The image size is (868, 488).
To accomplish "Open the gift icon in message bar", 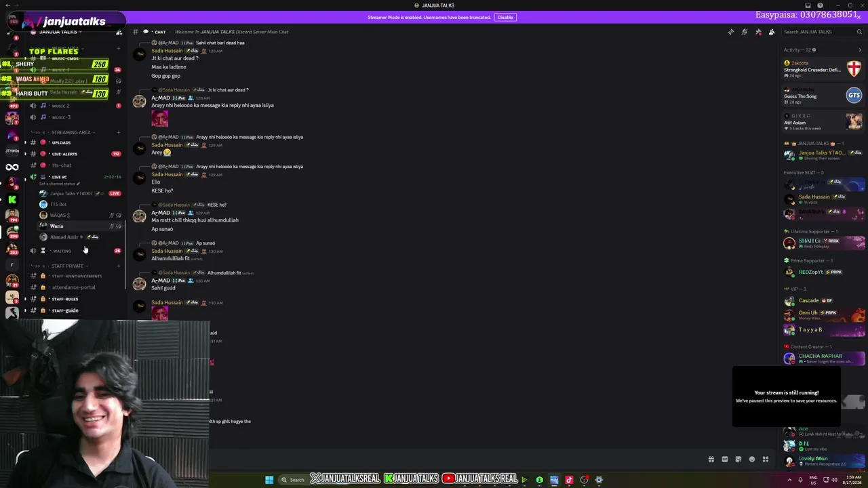I will tap(711, 460).
